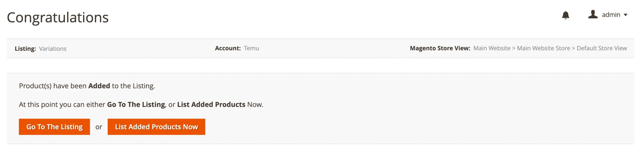Click the Variations listing name

(53, 49)
